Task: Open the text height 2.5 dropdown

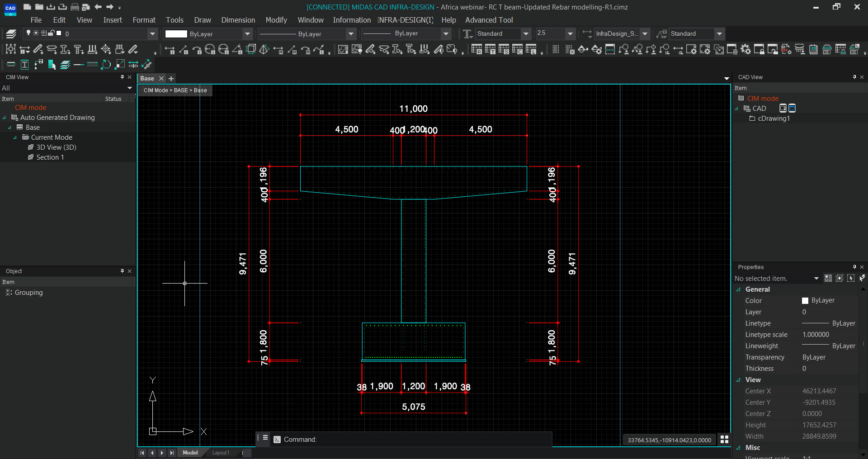Action: tap(571, 33)
